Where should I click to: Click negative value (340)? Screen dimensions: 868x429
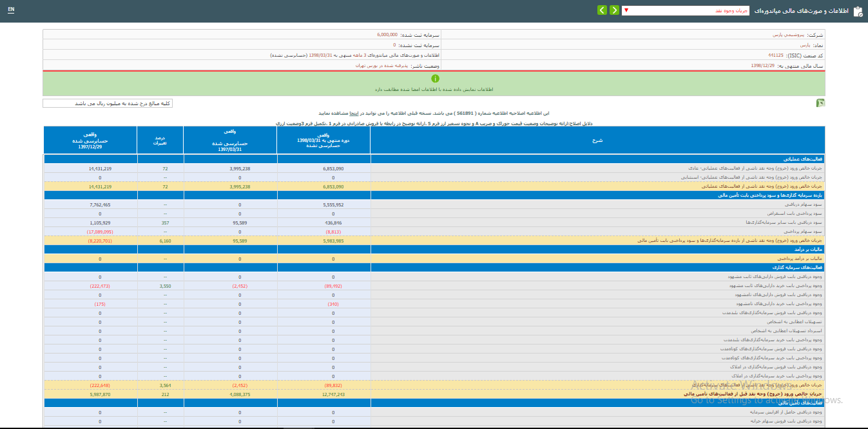tap(333, 304)
